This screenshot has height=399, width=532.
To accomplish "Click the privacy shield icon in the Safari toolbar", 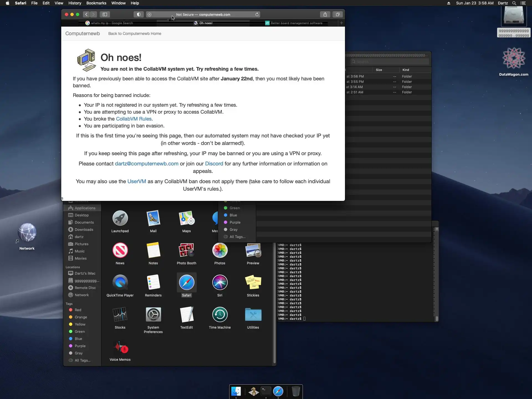I will (x=139, y=14).
